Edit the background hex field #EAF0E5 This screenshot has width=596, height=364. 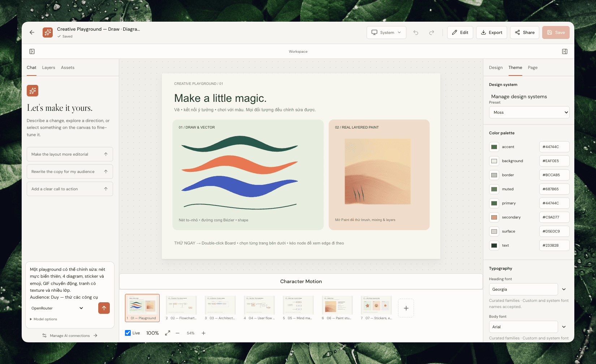(554, 161)
